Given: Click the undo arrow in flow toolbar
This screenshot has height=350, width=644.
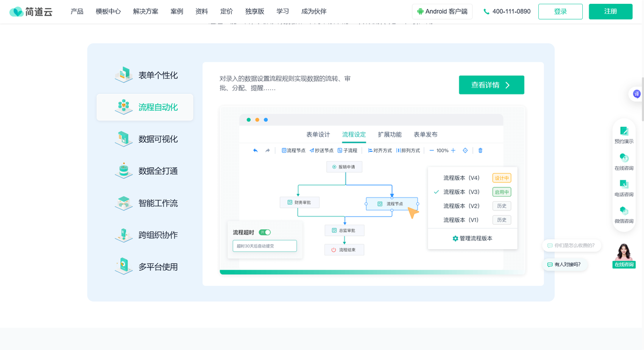Looking at the screenshot, I should click(x=255, y=150).
